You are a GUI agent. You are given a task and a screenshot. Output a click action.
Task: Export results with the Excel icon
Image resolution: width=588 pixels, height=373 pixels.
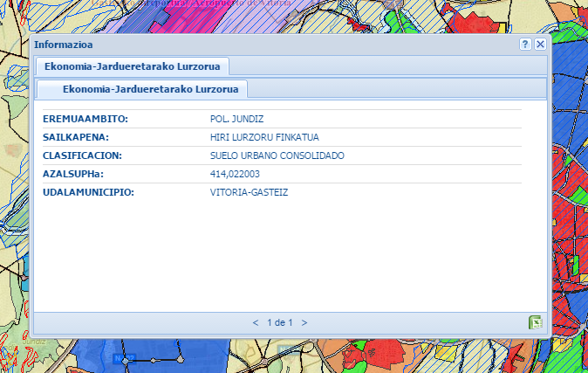point(536,323)
